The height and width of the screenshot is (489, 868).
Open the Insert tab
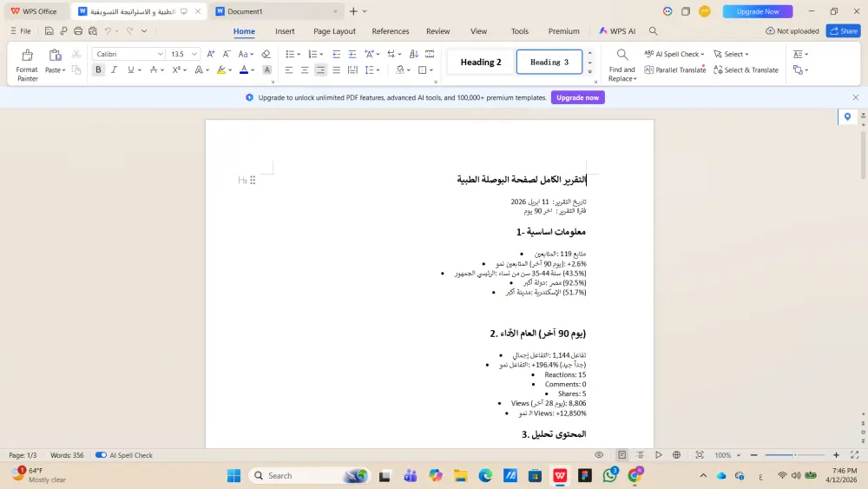coord(285,31)
